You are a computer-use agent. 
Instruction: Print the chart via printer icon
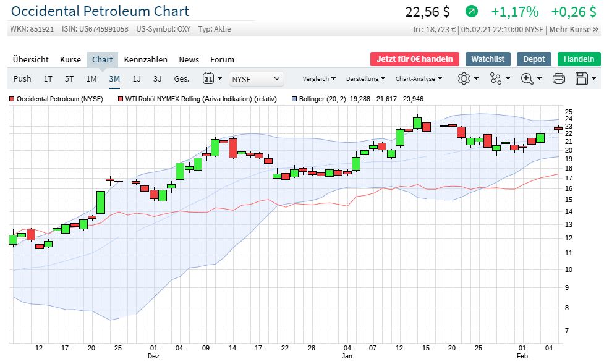pos(558,78)
